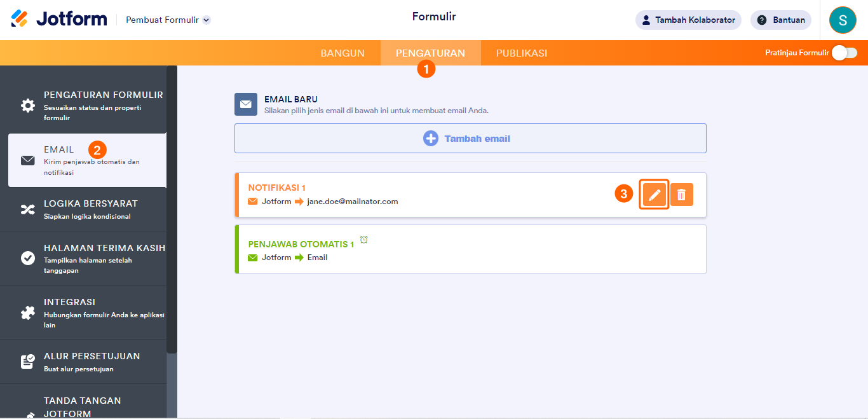The width and height of the screenshot is (868, 419).
Task: Select the Penjawab Otomatis 1 email entry
Action: pos(470,249)
